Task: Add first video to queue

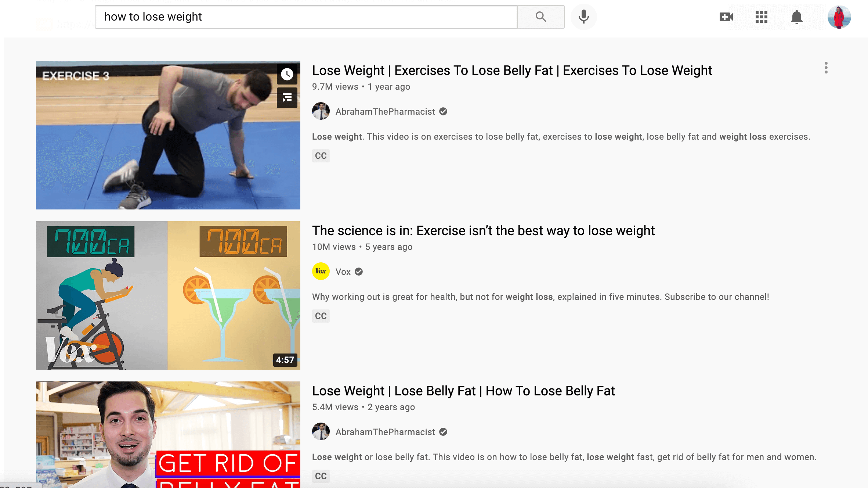Action: [x=287, y=98]
